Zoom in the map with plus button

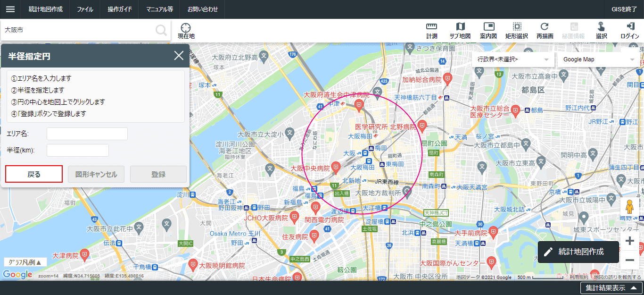click(x=629, y=241)
